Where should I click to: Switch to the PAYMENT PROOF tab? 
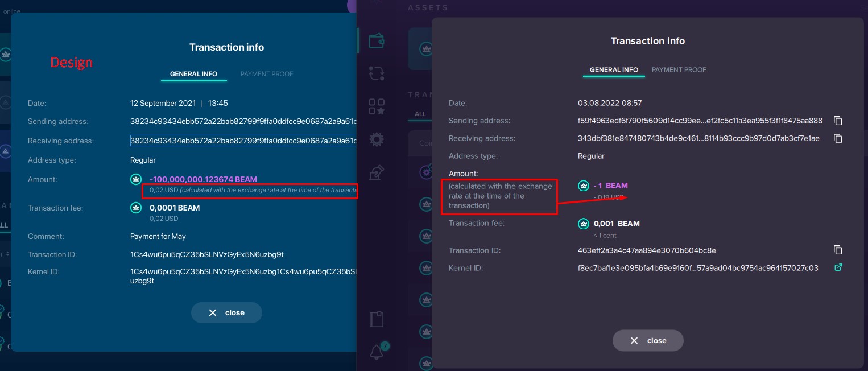[679, 69]
